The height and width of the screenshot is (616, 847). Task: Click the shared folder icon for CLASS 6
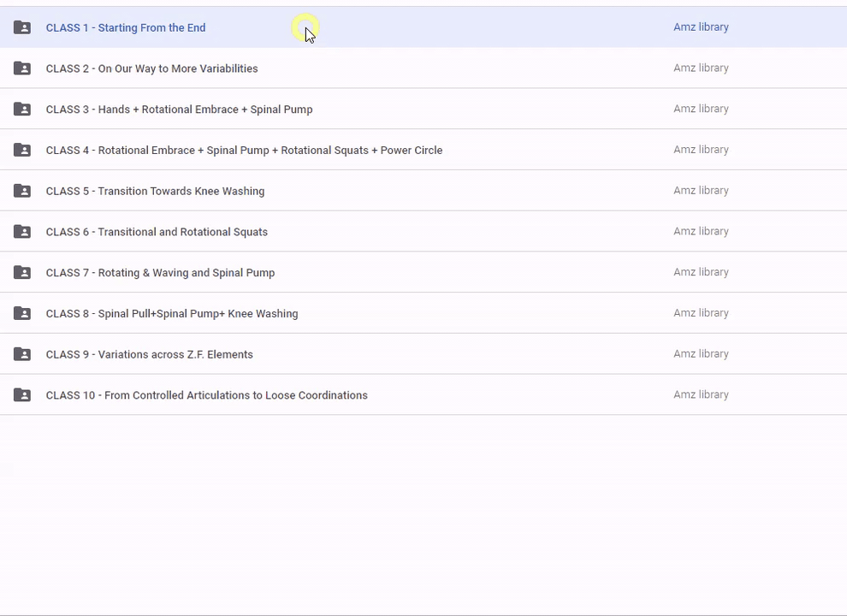coord(22,232)
